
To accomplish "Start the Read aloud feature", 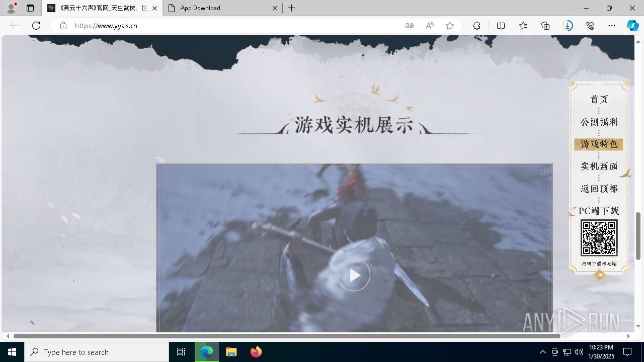I will 430,26.
